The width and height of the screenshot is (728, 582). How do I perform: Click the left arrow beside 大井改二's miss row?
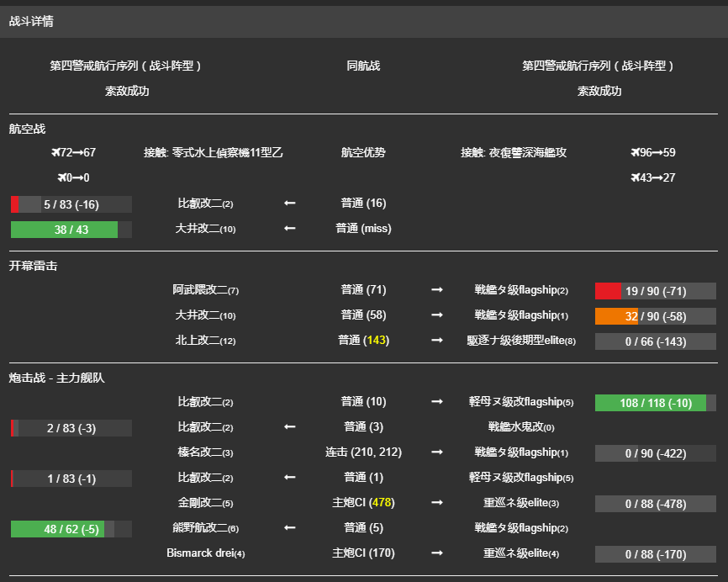pyautogui.click(x=289, y=229)
